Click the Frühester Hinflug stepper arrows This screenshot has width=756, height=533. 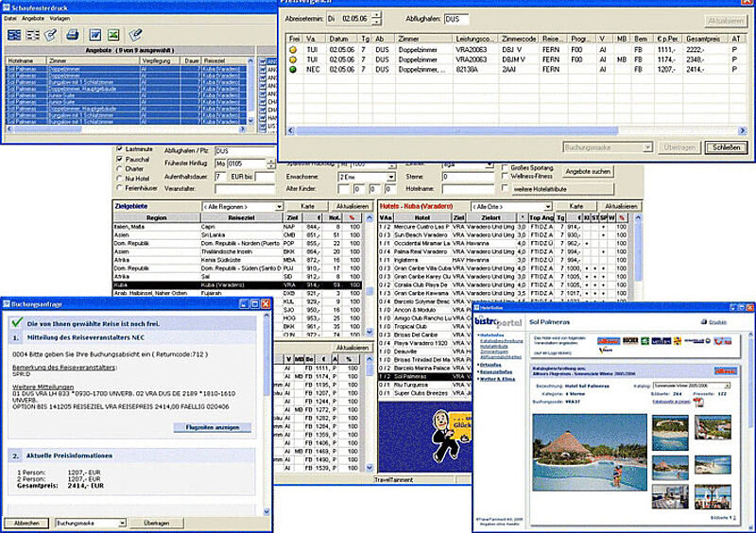click(x=271, y=164)
